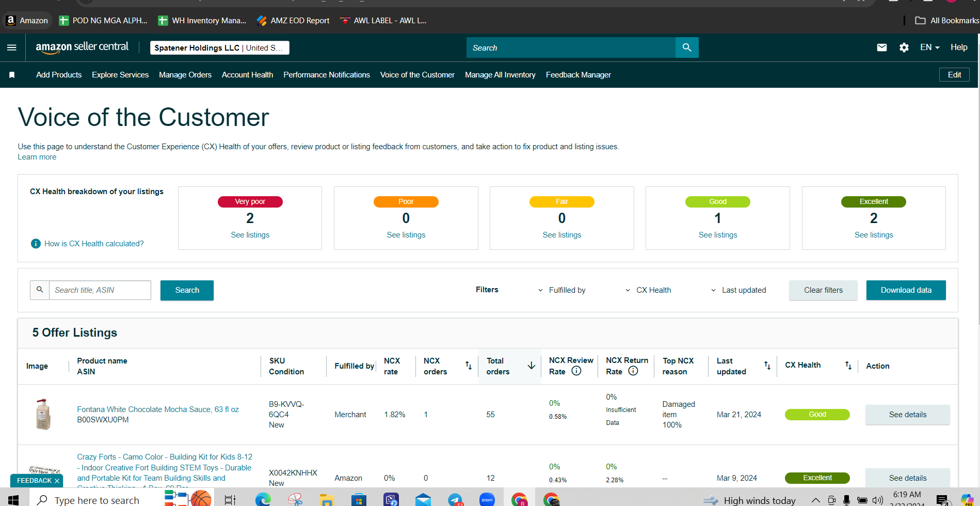Viewport: 980px width, 506px height.
Task: Open Performance Notifications
Action: [327, 75]
